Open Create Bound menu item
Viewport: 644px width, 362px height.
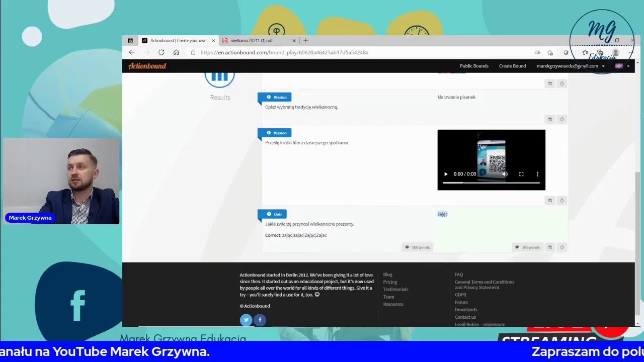point(512,66)
